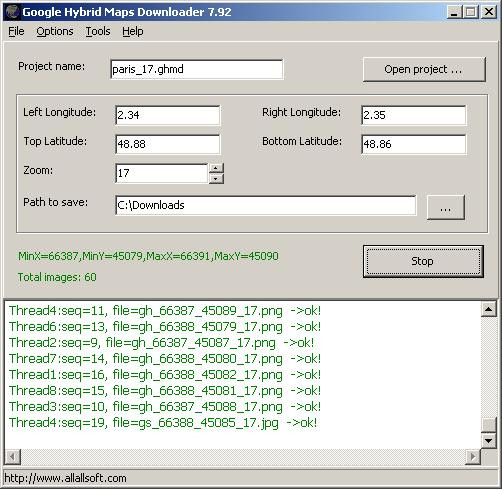The width and height of the screenshot is (502, 489).
Task: Select the Thread3 seq=10 log line
Action: tap(165, 407)
